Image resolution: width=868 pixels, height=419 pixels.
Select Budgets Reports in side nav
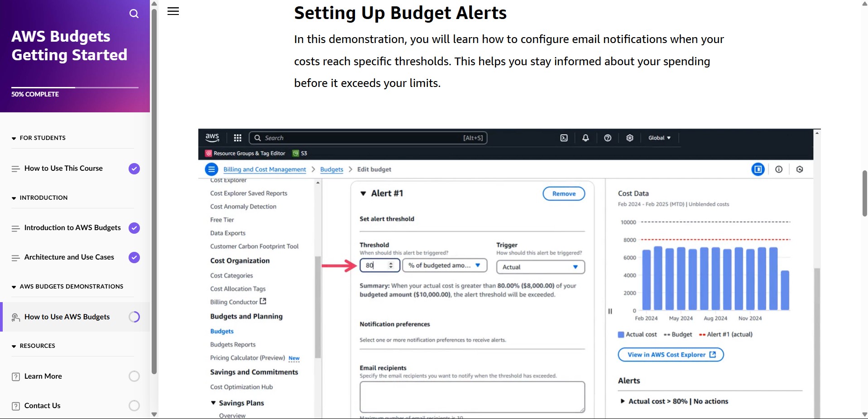[x=233, y=344]
